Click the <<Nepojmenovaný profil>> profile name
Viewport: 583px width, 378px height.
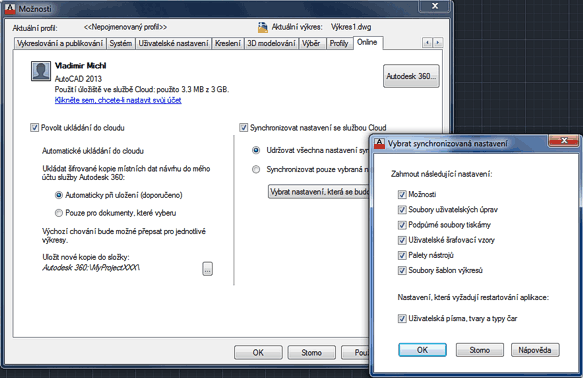pos(125,27)
